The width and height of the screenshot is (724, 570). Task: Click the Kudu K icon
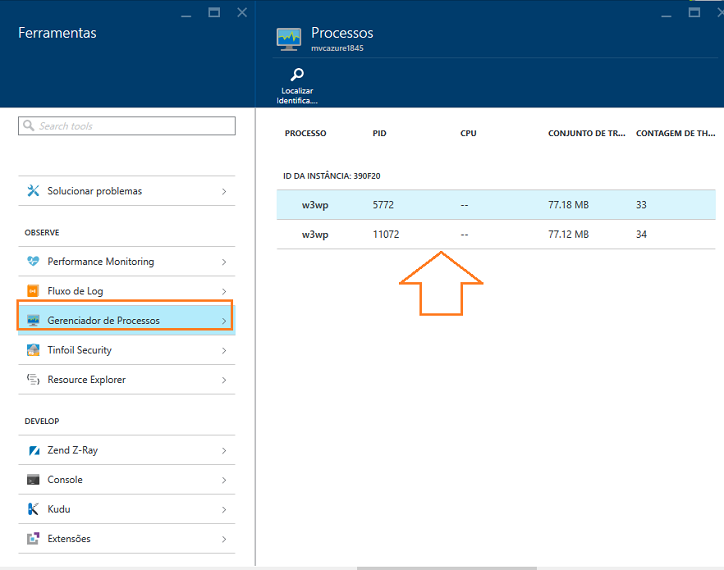coord(33,509)
